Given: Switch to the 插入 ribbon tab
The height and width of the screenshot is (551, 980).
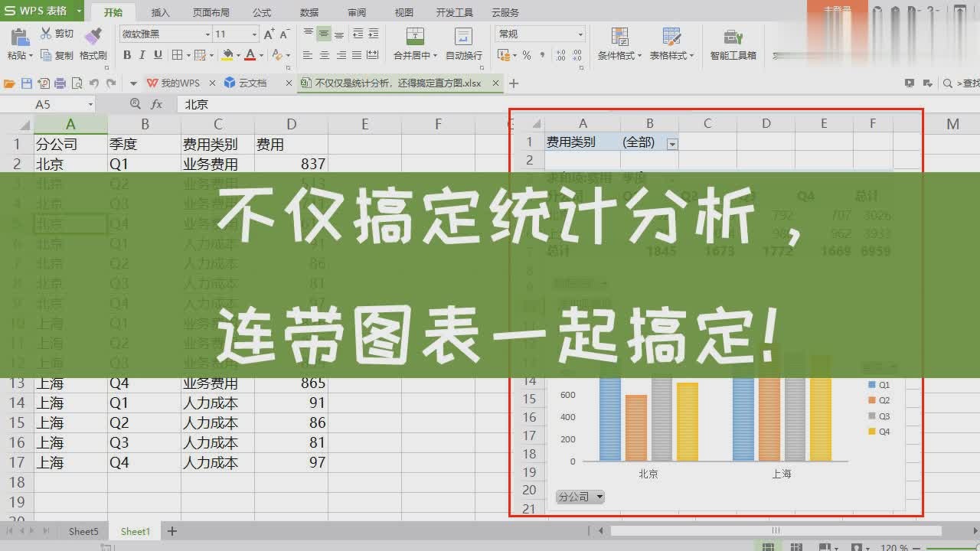Looking at the screenshot, I should 161,12.
